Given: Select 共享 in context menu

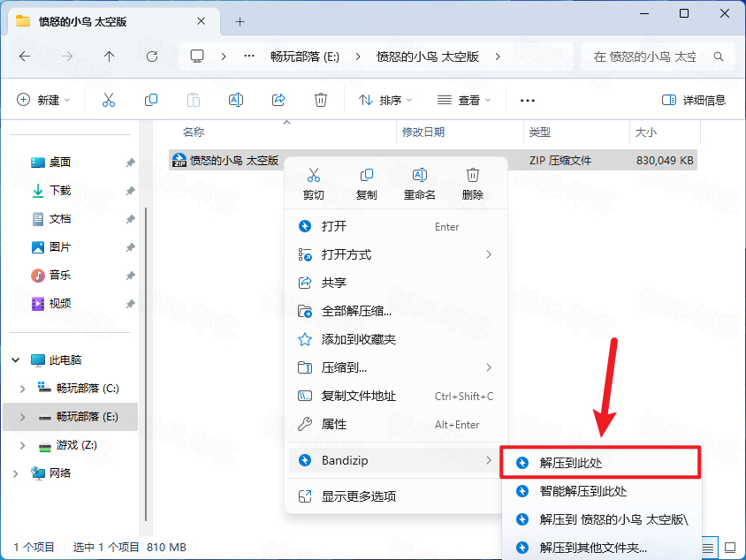Looking at the screenshot, I should pyautogui.click(x=396, y=283).
